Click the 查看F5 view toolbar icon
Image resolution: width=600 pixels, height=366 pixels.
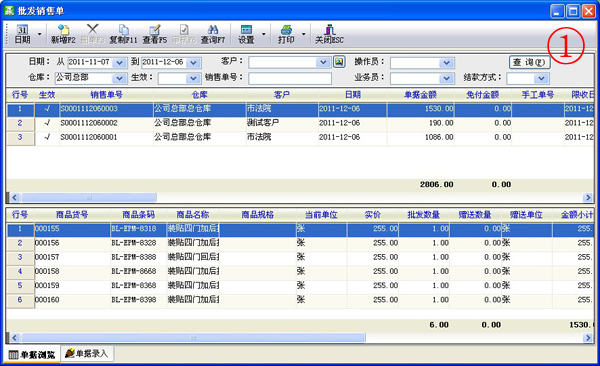(x=155, y=34)
